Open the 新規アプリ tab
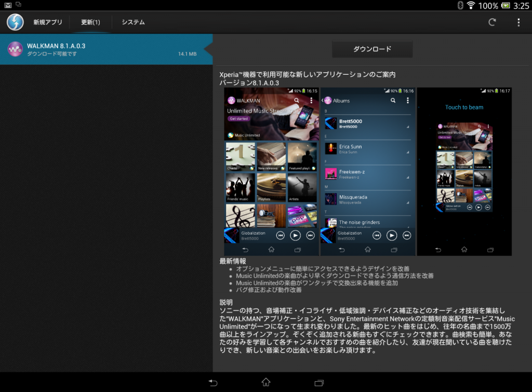The width and height of the screenshot is (532, 392). tap(48, 22)
